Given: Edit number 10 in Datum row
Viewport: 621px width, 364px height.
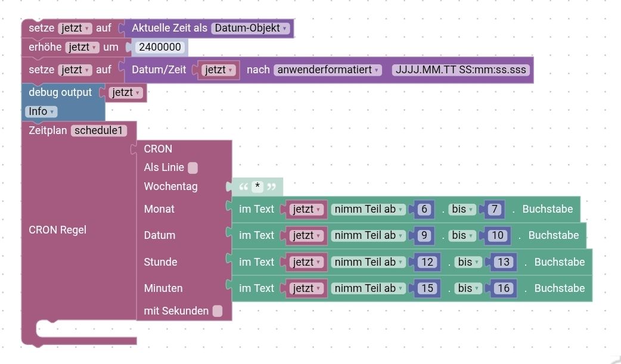Looking at the screenshot, I should (498, 235).
